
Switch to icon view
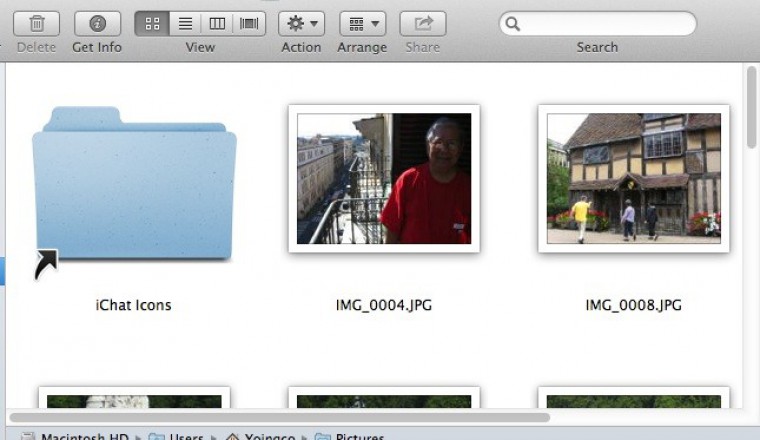tap(151, 24)
